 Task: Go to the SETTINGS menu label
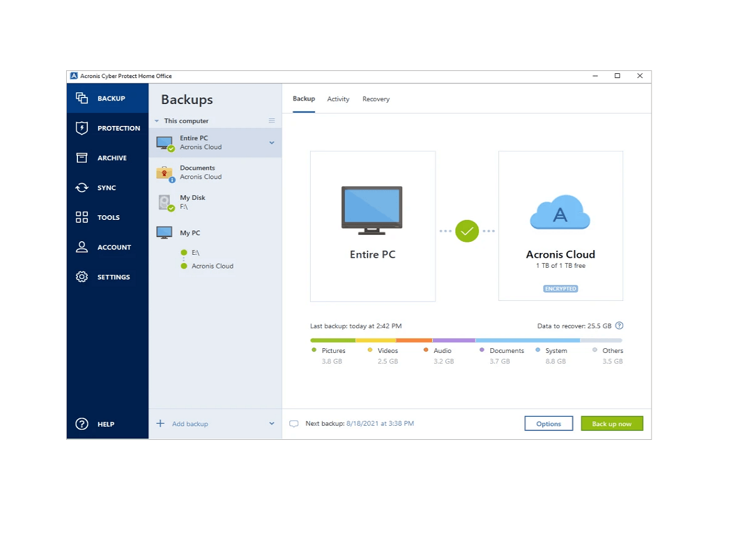coord(113,277)
